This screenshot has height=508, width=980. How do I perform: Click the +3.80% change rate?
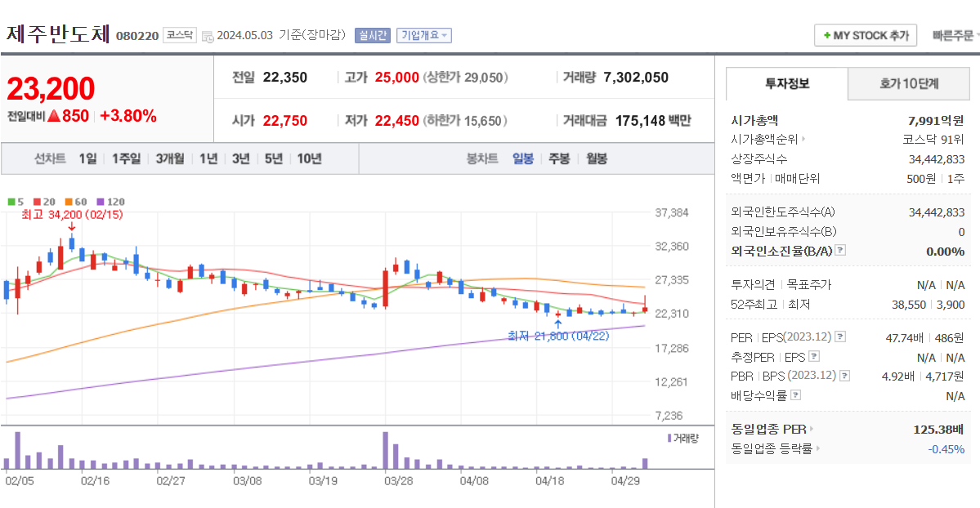(x=128, y=116)
